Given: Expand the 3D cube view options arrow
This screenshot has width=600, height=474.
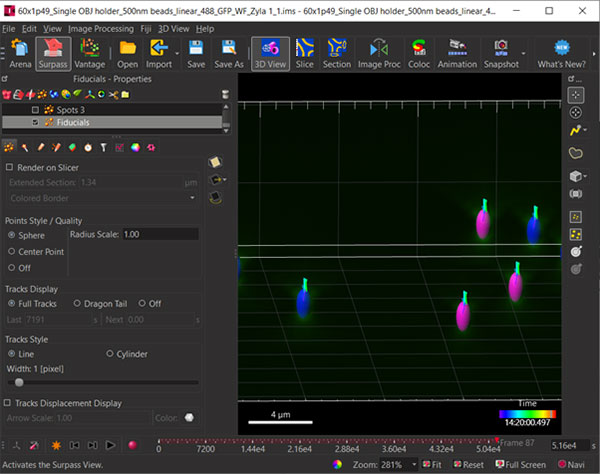Looking at the screenshot, I should (x=585, y=176).
